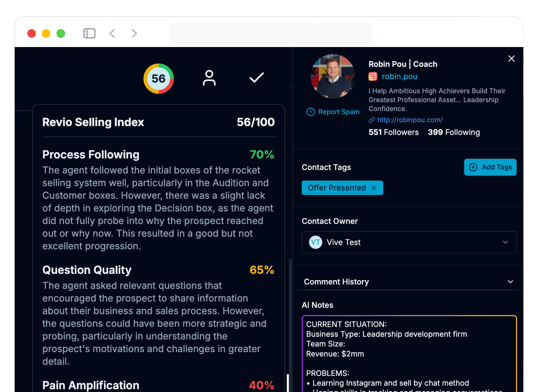The width and height of the screenshot is (540, 392).
Task: Remove the Offer Presented tag via its X
Action: coord(374,188)
